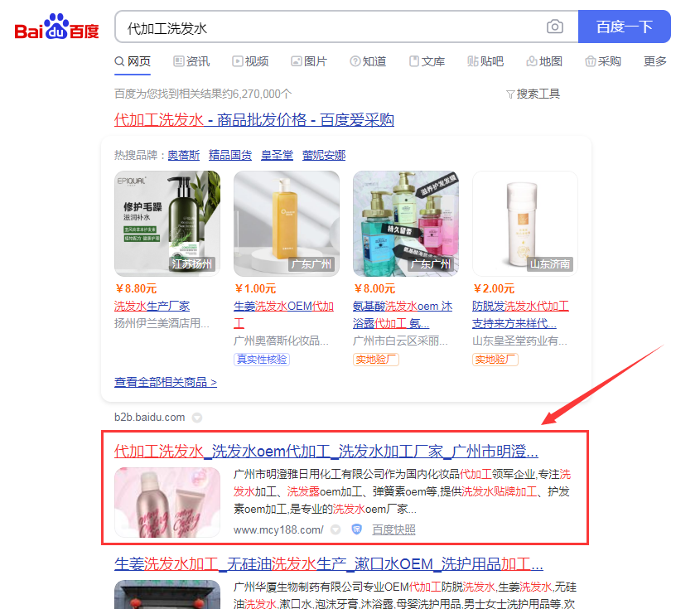Viewport: 700px width, 609px height.
Task: Click price ¥1.00元
Action: 255,288
